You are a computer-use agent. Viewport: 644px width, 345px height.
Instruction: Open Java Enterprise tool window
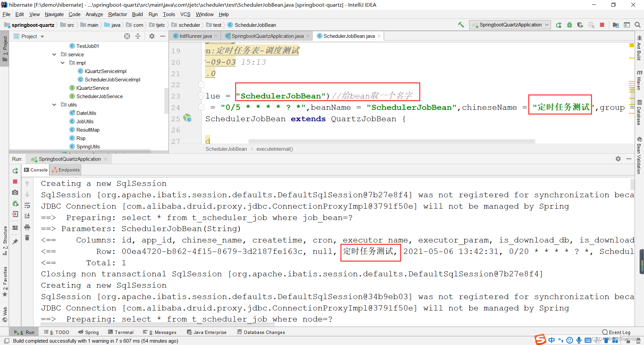(207, 332)
